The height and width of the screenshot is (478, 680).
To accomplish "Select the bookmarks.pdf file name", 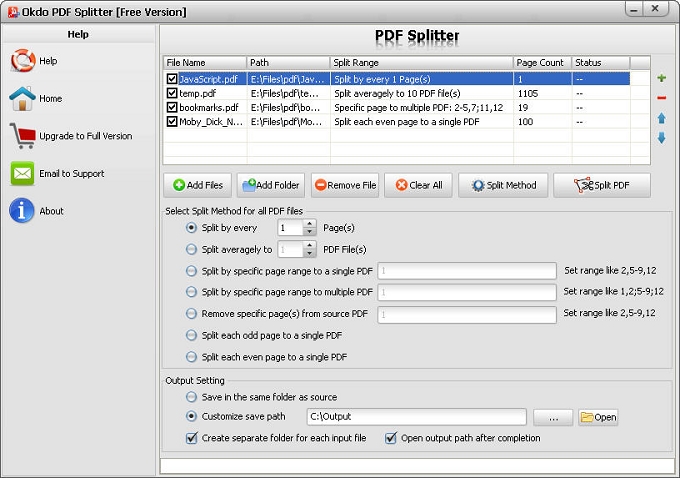I will pos(209,107).
